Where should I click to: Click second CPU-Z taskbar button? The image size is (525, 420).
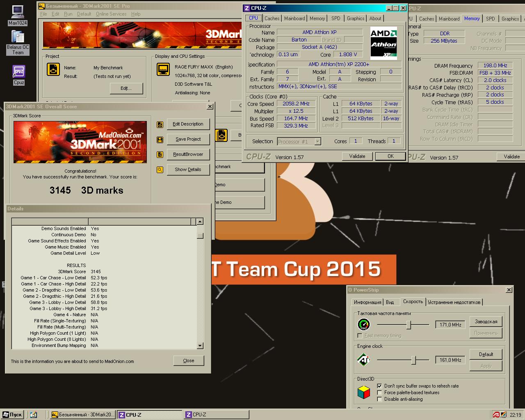click(x=217, y=415)
